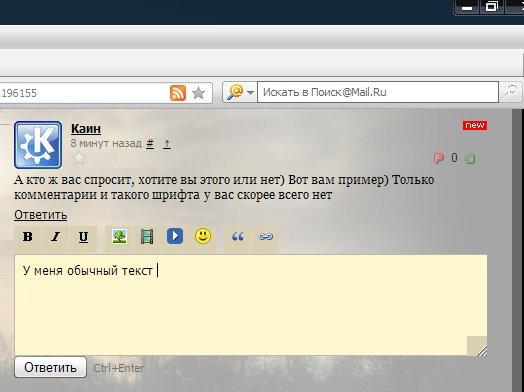This screenshot has height=392, width=524.
Task: Open the Каин user profile link
Action: click(x=86, y=129)
